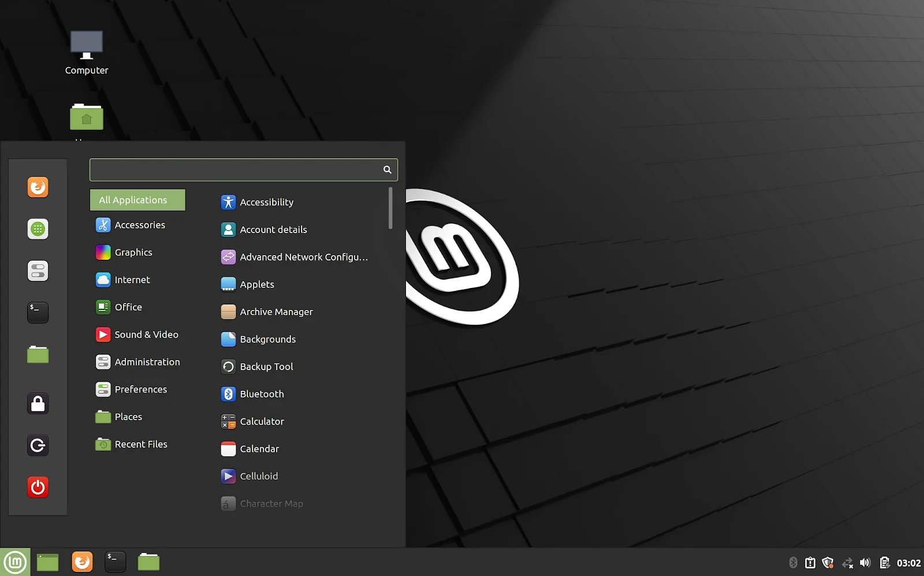
Task: Shut down via the red power icon
Action: coord(38,487)
